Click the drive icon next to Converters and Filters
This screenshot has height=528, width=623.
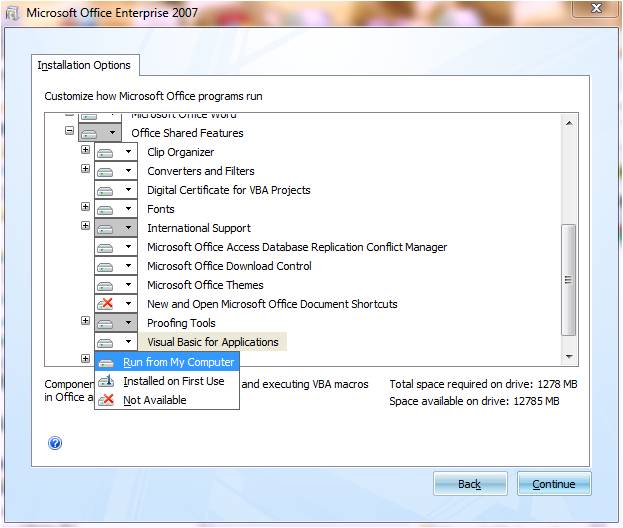[105, 172]
